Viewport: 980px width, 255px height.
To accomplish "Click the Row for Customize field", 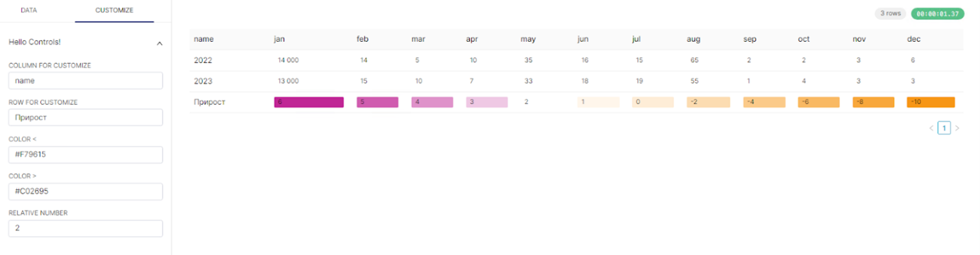I will [x=86, y=117].
